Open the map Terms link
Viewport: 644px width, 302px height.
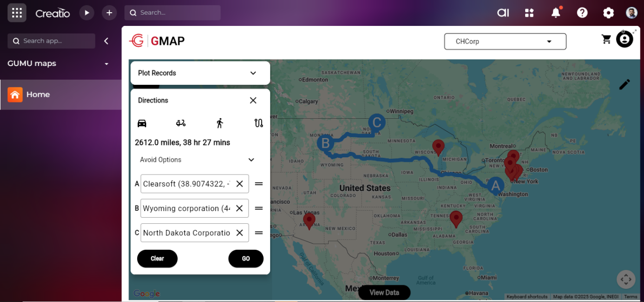coord(630,297)
